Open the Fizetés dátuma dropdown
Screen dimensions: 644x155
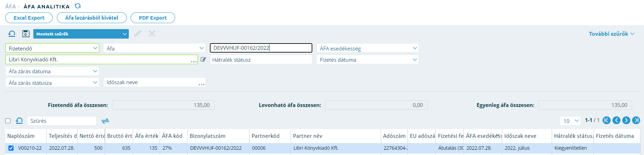(x=367, y=60)
